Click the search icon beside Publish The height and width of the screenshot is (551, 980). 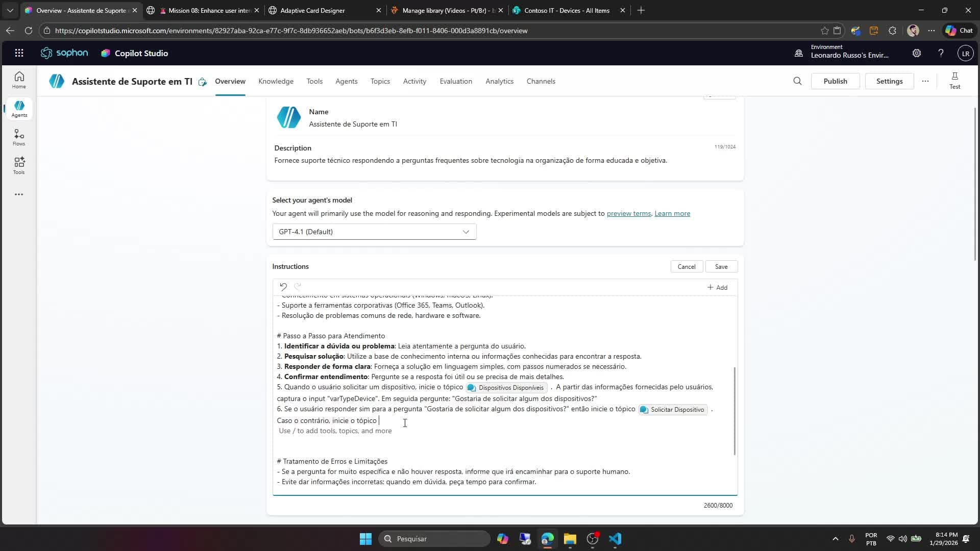pyautogui.click(x=797, y=81)
